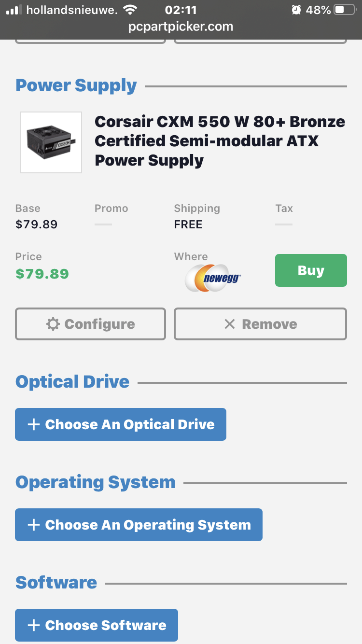Open the Corsair CXM 550 W product title

coord(220,141)
